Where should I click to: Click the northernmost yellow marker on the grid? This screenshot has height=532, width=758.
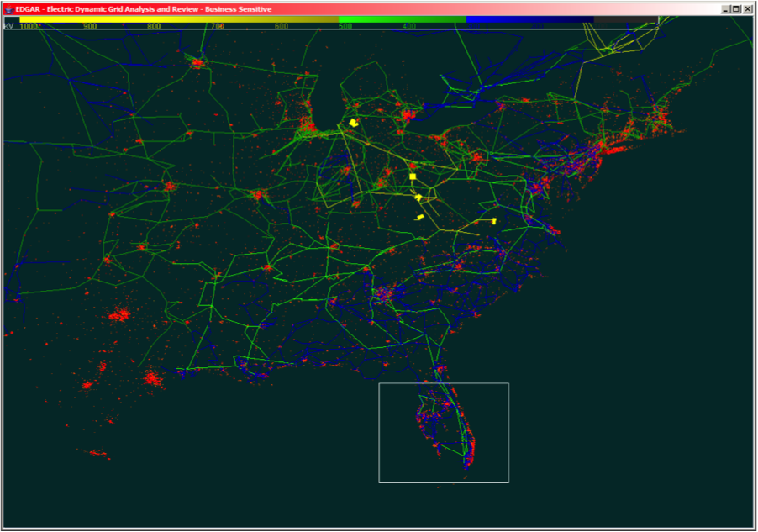(x=354, y=123)
